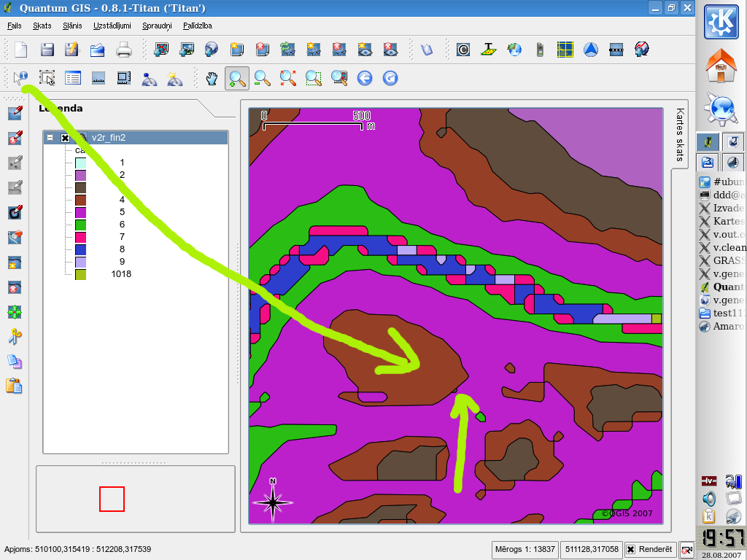The image size is (747, 560).
Task: Add scale bar decoration
Action: point(616,50)
